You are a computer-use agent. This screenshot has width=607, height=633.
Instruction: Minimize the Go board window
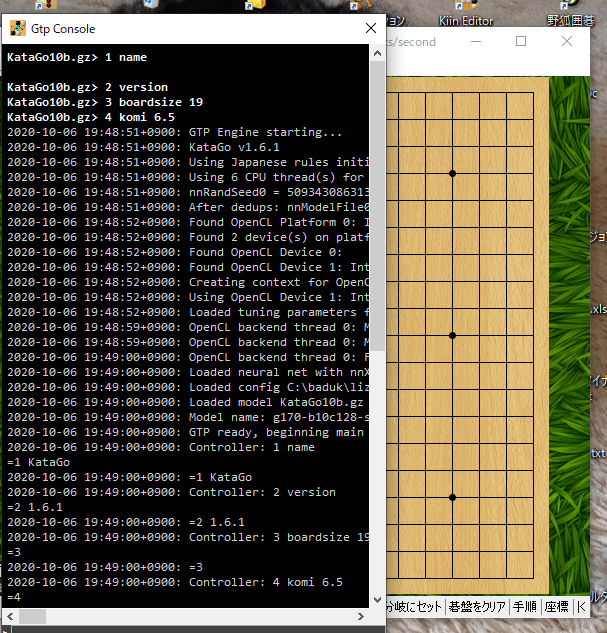(476, 41)
